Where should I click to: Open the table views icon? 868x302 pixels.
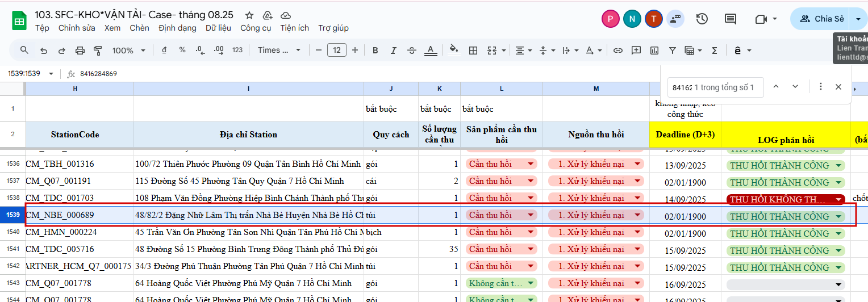[x=692, y=50]
